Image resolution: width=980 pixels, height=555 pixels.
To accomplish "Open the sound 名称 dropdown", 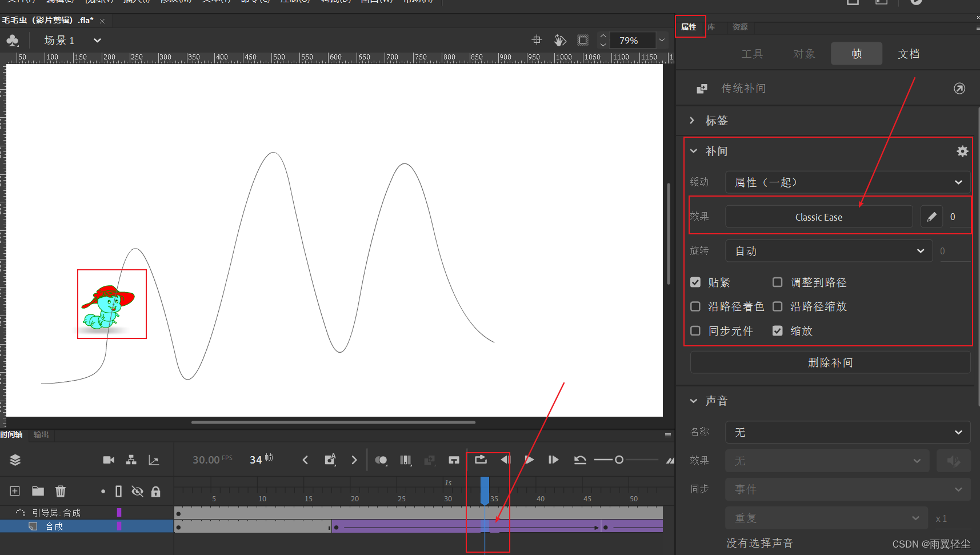I will click(848, 432).
